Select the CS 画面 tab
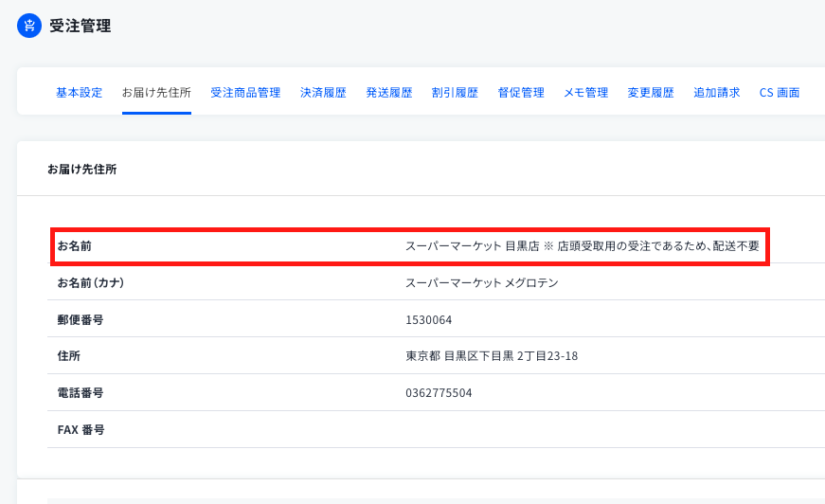 780,93
